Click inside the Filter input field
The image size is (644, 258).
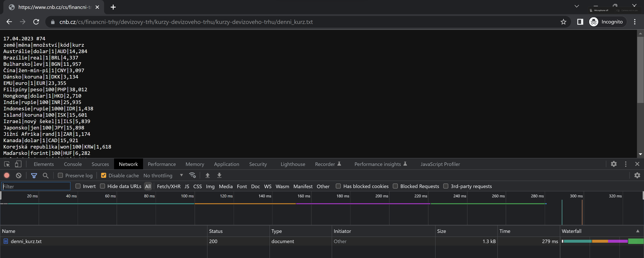[x=36, y=186]
